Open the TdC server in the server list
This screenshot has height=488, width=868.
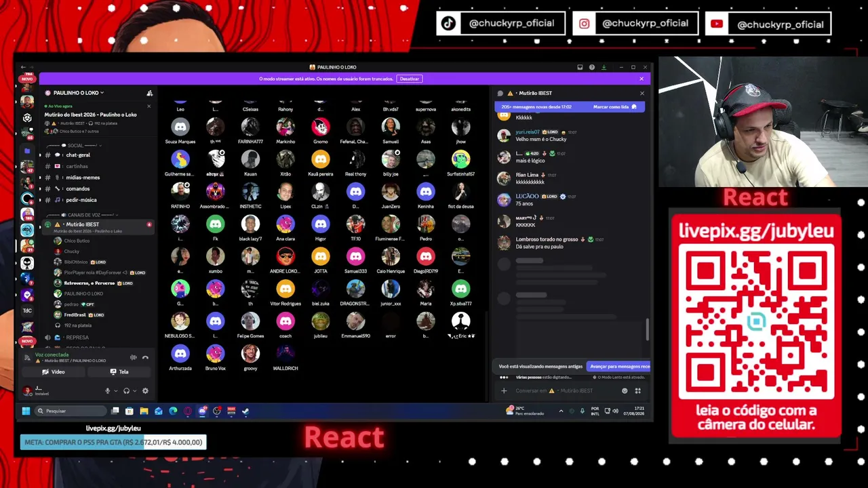coord(27,310)
